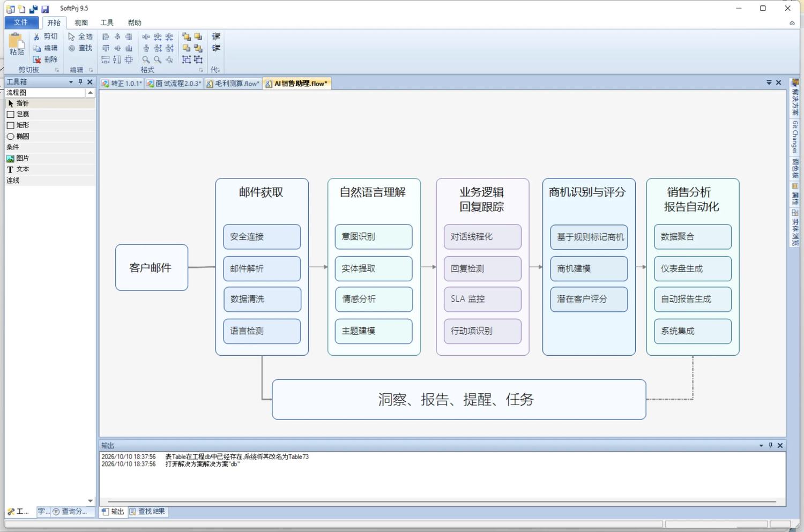Switch to the 查找结果 bottom tab
The height and width of the screenshot is (532, 804).
pyautogui.click(x=147, y=512)
